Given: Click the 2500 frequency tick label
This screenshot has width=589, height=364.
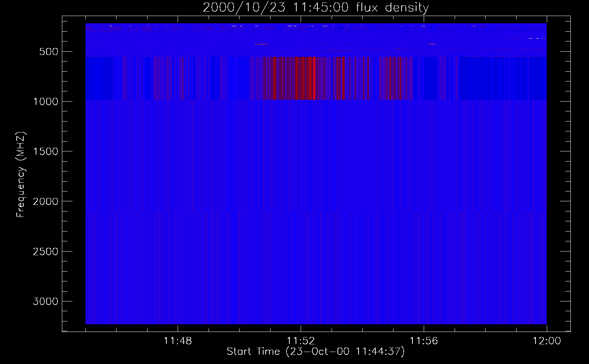Looking at the screenshot, I should pos(46,252).
